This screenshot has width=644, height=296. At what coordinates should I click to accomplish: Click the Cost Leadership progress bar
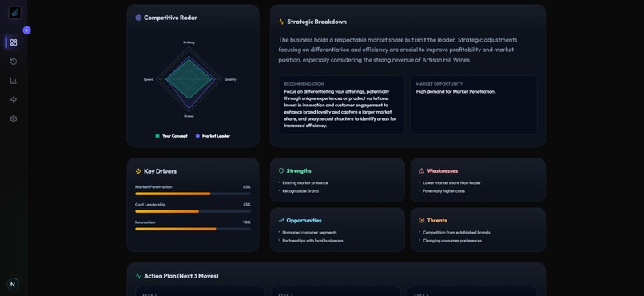tap(193, 211)
